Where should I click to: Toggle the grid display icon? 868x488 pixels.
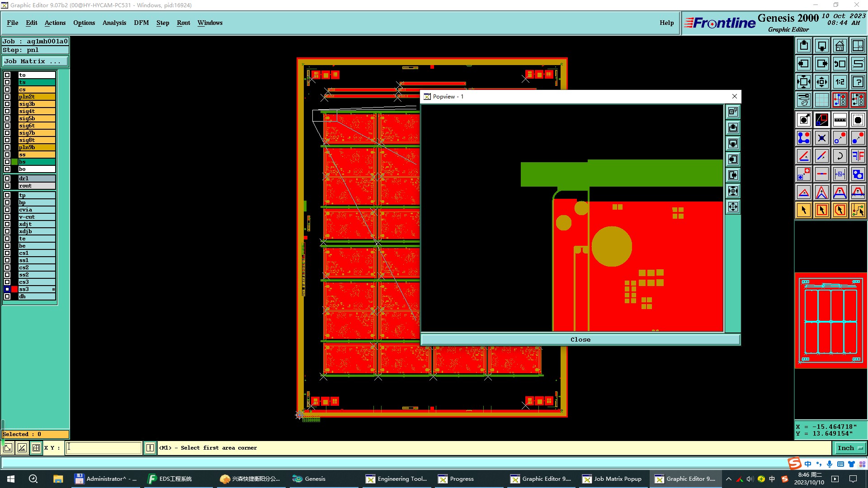coord(821,100)
